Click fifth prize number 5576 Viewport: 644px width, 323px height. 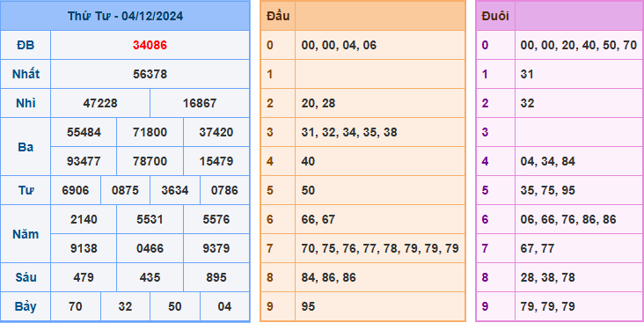pyautogui.click(x=216, y=219)
